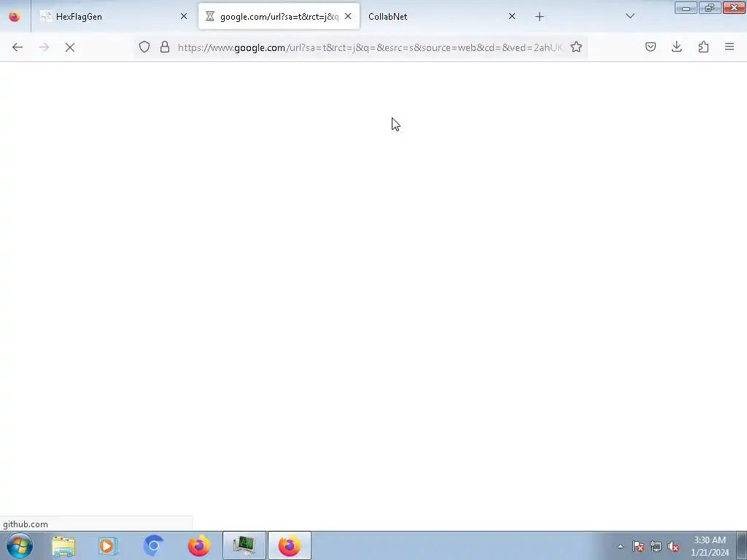The height and width of the screenshot is (560, 747).
Task: Stop loading the page
Action: point(70,47)
